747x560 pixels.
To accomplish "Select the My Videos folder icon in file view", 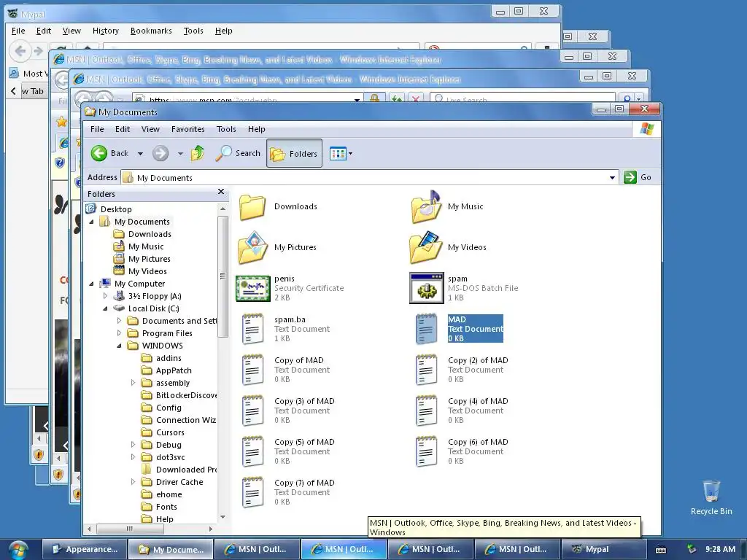I will [x=425, y=248].
